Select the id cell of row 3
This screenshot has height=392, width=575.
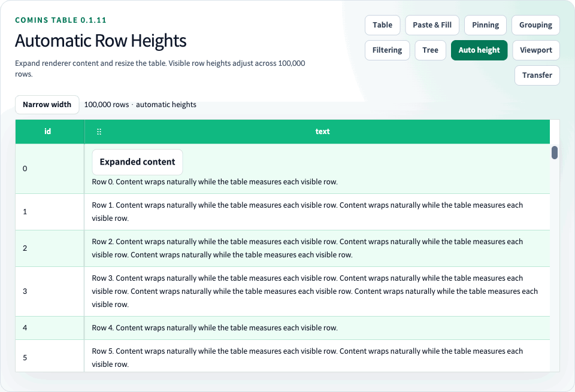[50, 291]
